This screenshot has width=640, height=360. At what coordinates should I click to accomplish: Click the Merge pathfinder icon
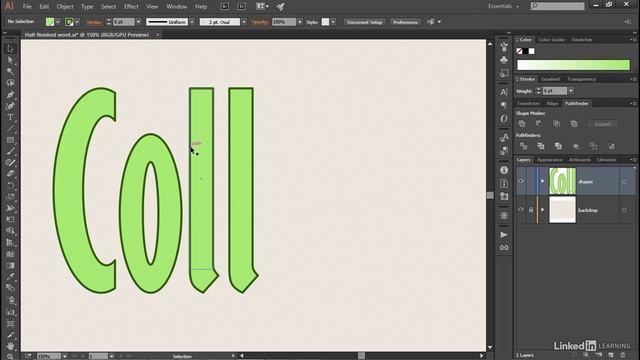[x=558, y=146]
